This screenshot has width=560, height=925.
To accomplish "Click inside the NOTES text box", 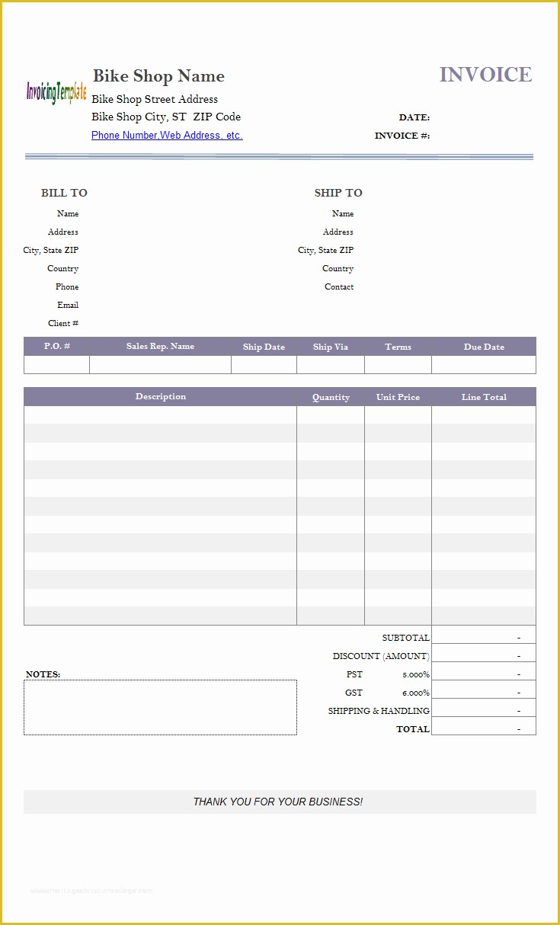I will (160, 708).
